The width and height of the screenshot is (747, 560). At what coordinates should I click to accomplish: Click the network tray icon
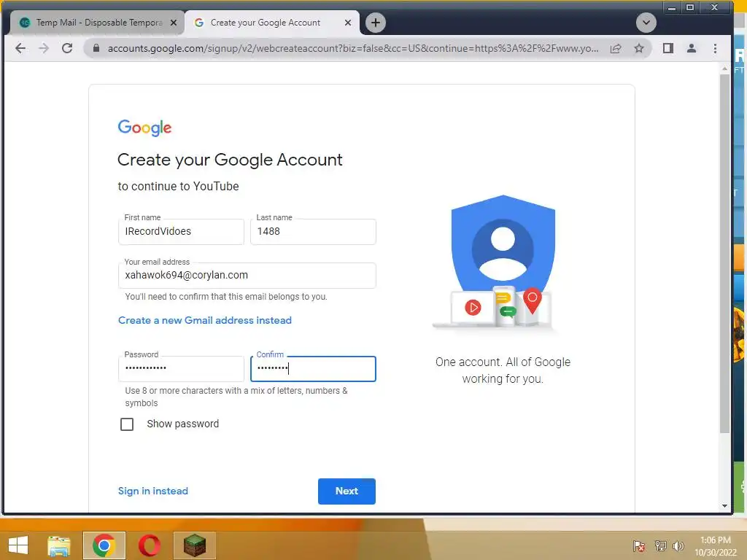click(x=660, y=545)
